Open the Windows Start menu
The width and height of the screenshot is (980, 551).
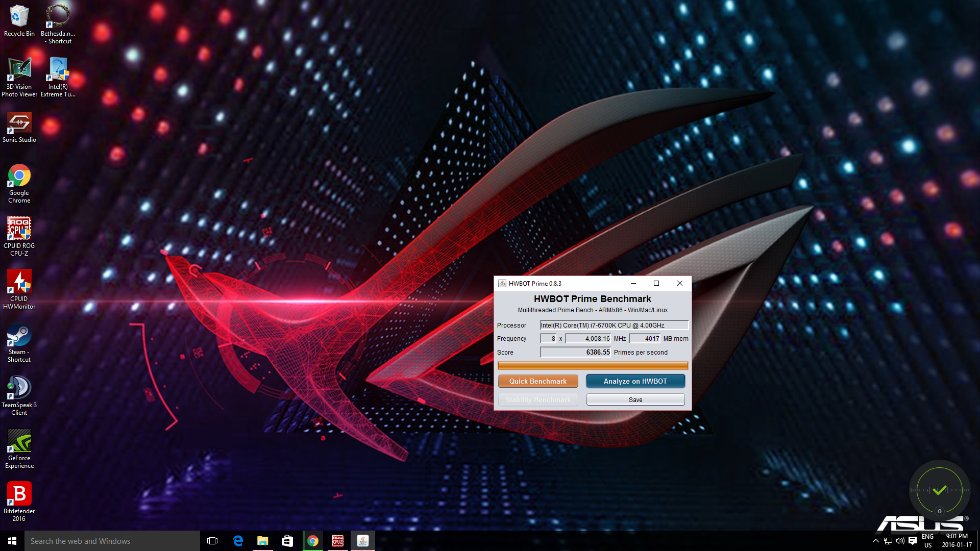[12, 541]
